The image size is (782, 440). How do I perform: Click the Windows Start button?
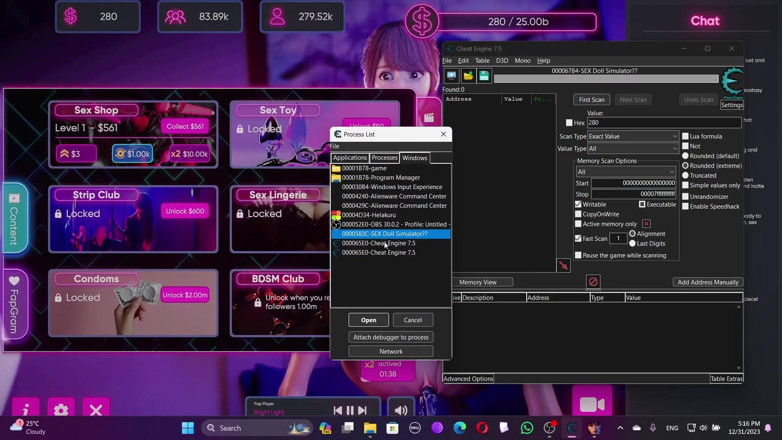tap(188, 428)
